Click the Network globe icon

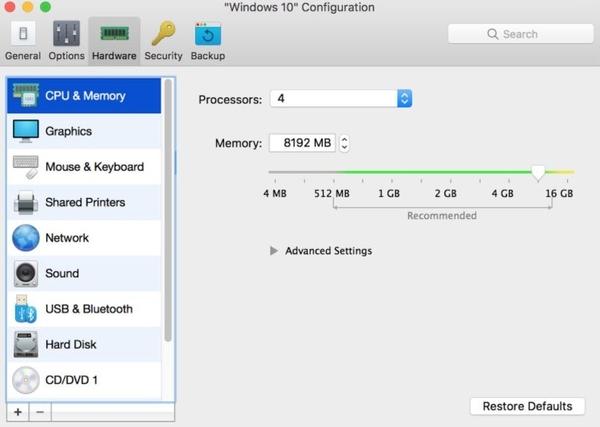25,238
